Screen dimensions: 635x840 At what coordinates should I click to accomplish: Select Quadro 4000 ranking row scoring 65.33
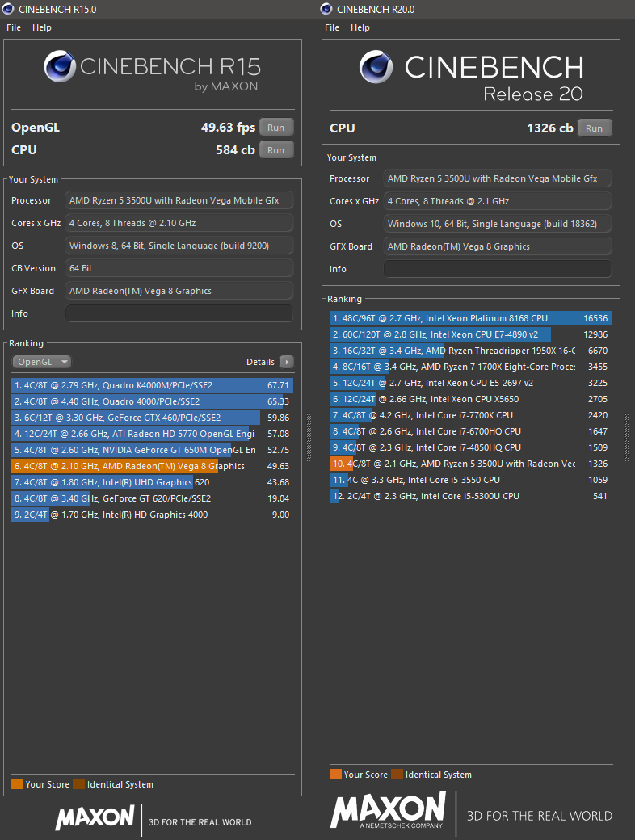click(152, 401)
